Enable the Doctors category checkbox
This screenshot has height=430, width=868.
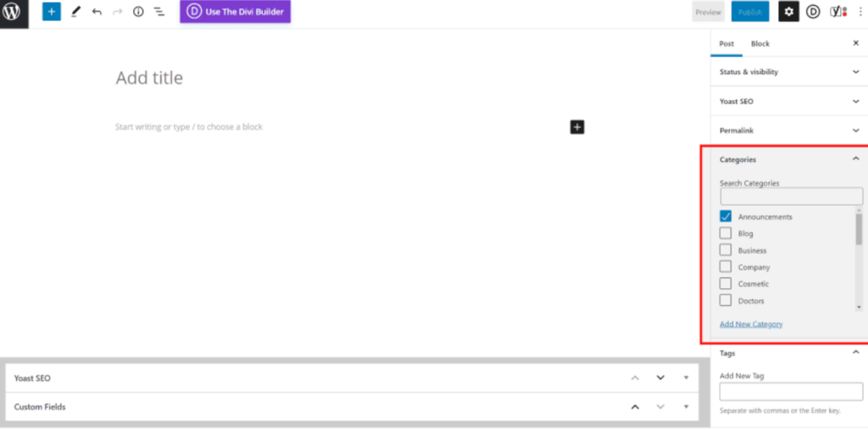pyautogui.click(x=726, y=300)
